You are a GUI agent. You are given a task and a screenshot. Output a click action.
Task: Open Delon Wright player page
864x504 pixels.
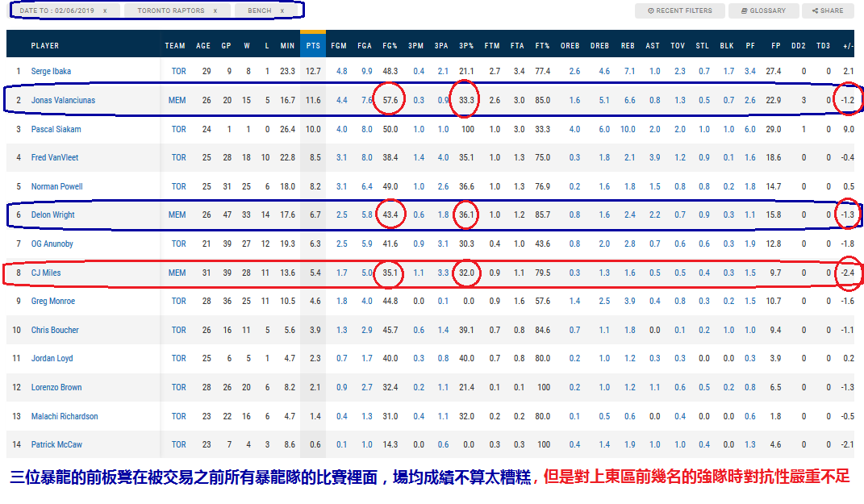point(52,215)
